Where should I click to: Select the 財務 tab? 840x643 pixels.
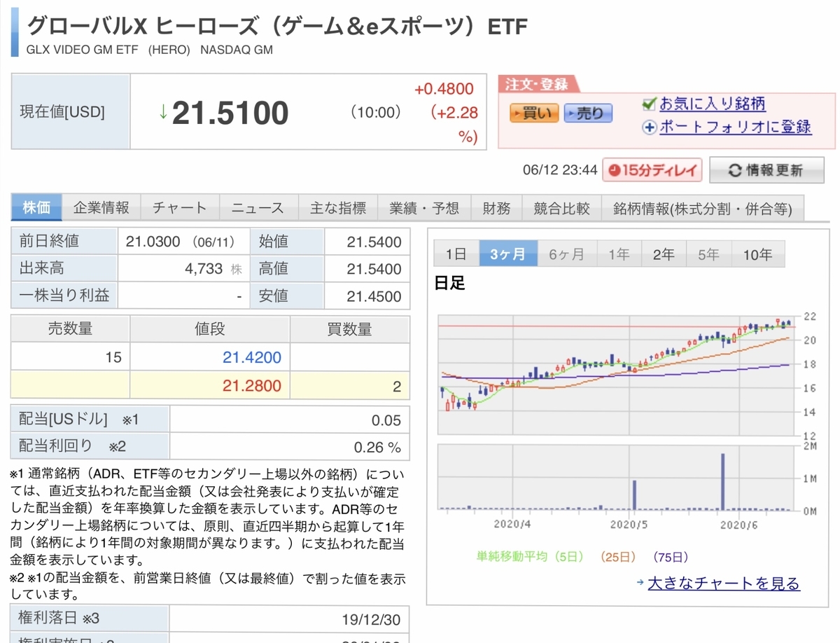[x=496, y=208]
